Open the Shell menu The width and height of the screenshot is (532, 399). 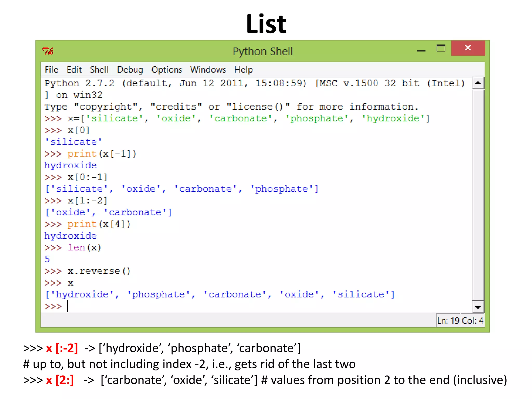click(99, 70)
